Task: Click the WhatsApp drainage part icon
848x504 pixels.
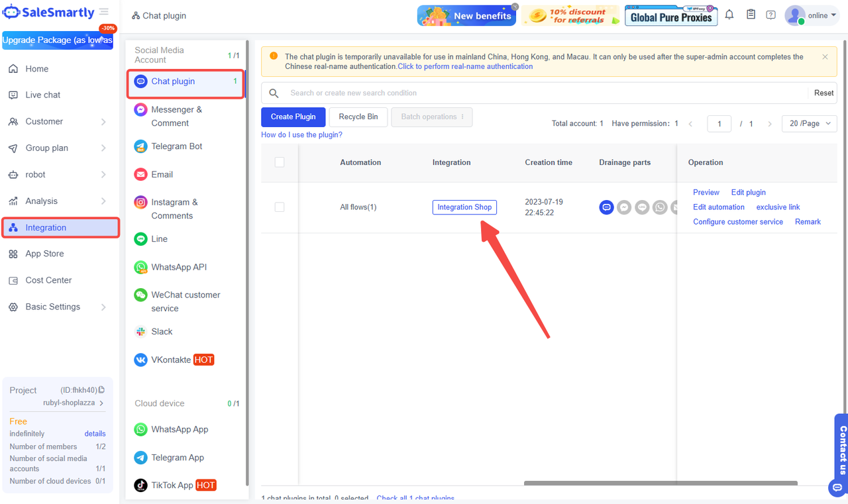Action: point(660,207)
